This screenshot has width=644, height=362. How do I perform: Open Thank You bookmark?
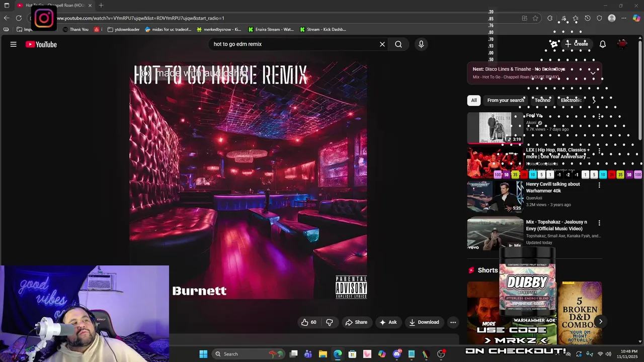(x=75, y=29)
